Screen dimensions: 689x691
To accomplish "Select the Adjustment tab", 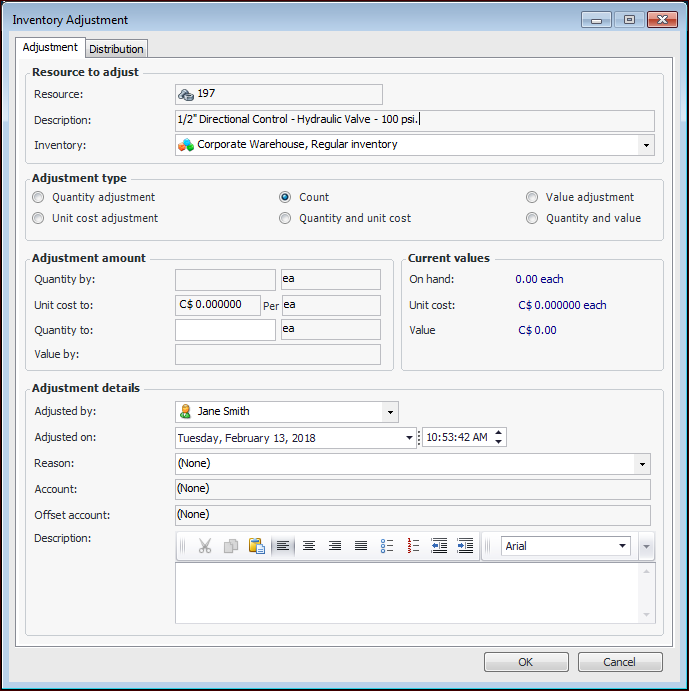I will [x=50, y=48].
